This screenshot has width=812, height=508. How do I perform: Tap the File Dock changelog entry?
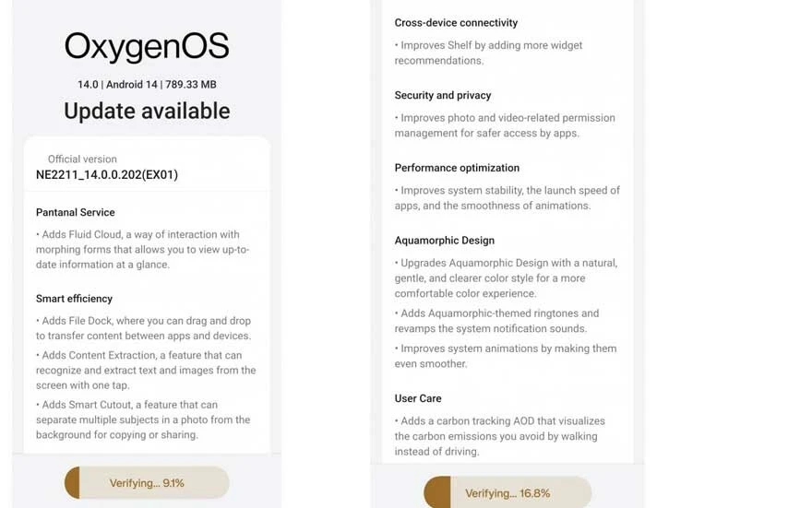click(143, 328)
